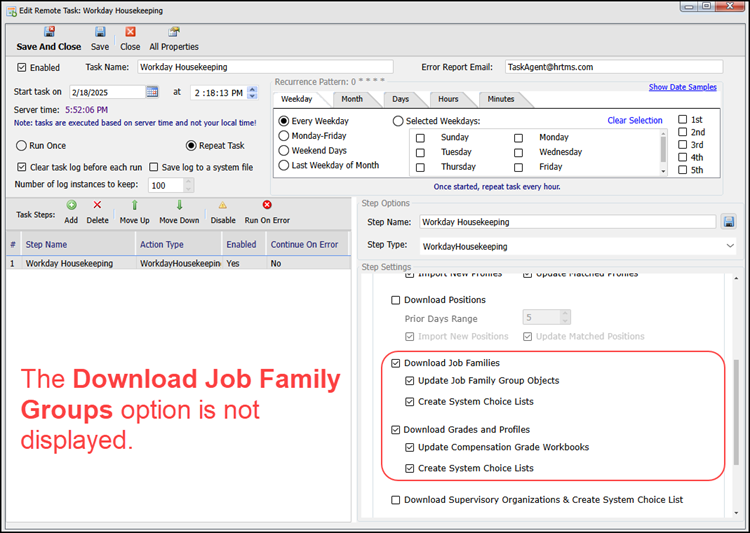
Task: Check the 5th occurrence checkbox
Action: click(683, 170)
